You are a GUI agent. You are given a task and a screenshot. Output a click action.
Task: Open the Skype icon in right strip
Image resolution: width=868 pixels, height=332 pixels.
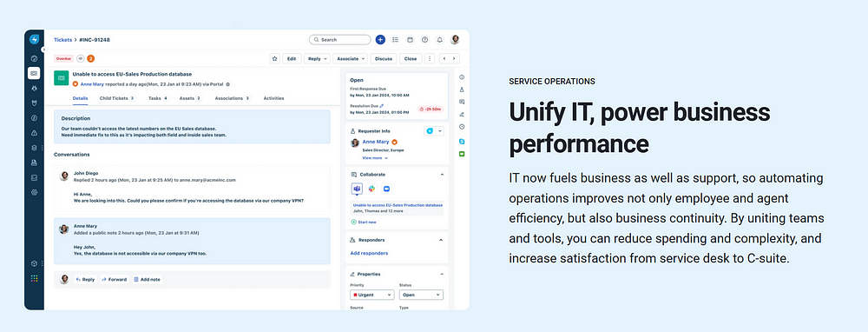pos(462,142)
